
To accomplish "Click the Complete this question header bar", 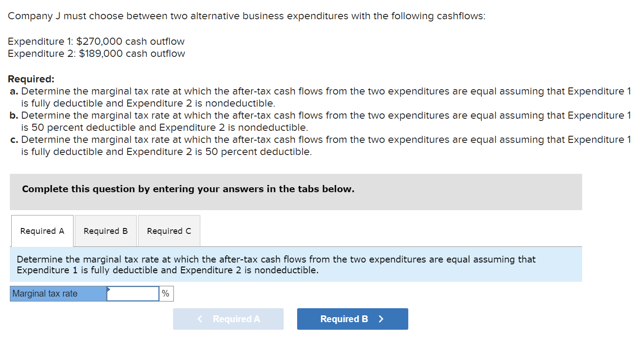I will (188, 189).
